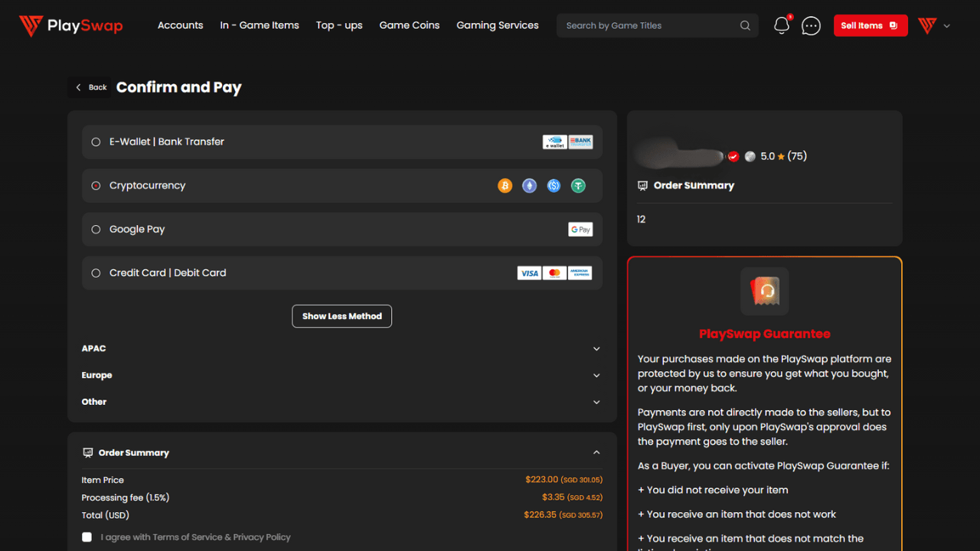Click the seller rating star
Image resolution: width=980 pixels, height=551 pixels.
click(x=781, y=156)
